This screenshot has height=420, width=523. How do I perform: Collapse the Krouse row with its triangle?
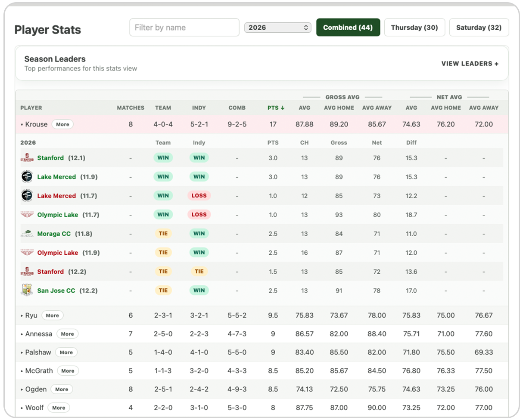tap(22, 125)
